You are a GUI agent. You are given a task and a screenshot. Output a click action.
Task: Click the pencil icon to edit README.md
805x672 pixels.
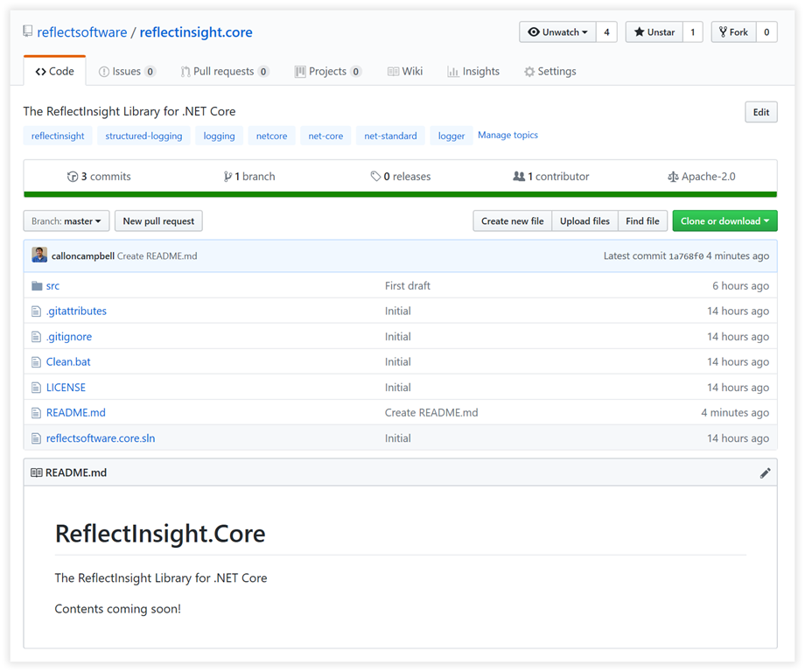point(765,472)
